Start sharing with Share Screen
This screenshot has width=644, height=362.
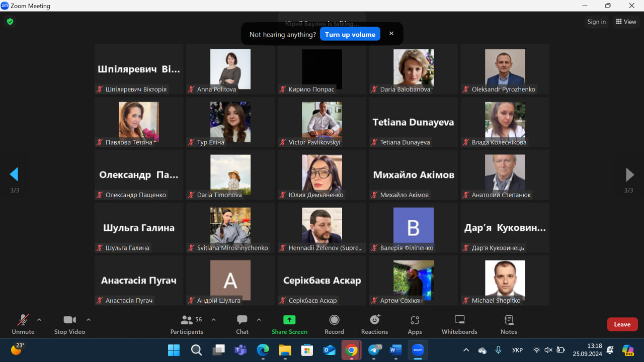click(289, 324)
